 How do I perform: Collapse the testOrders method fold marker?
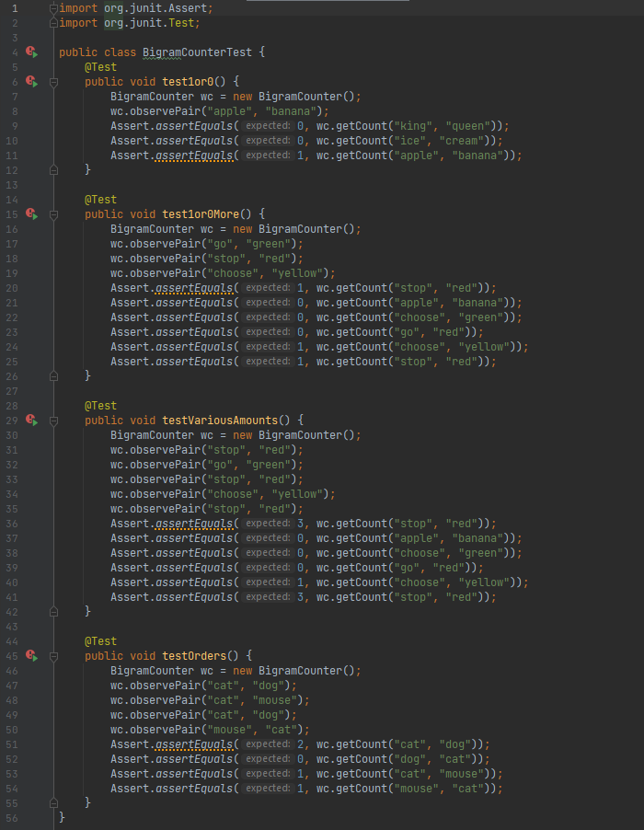tap(53, 656)
